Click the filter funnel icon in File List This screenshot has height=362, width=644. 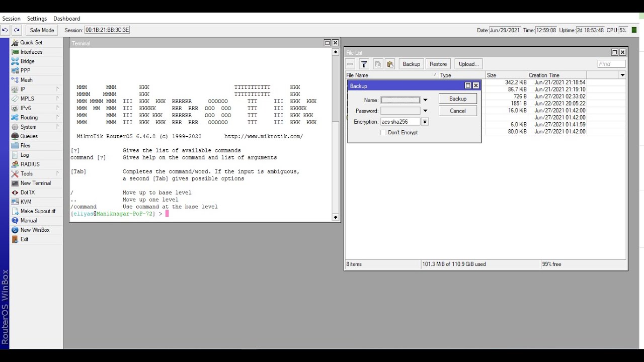tap(364, 64)
